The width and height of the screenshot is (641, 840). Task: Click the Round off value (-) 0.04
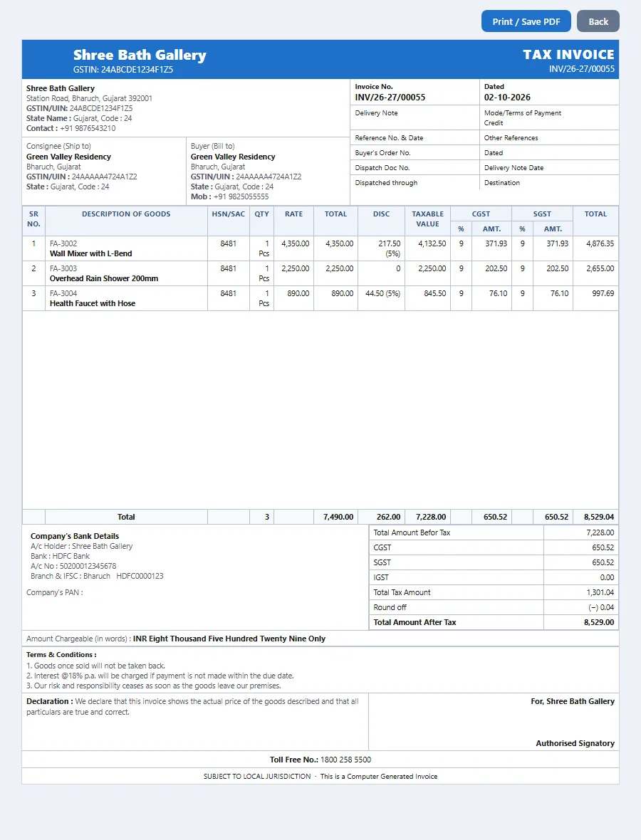pos(601,607)
